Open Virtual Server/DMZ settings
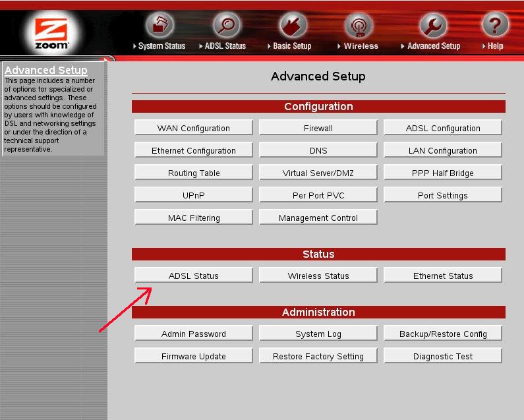Screen dimensions: 524x420 tap(318, 173)
